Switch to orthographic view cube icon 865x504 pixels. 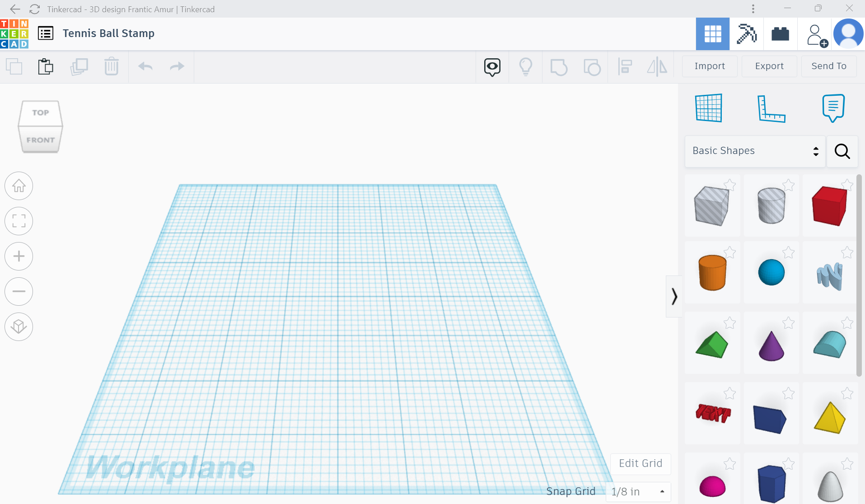(x=19, y=327)
